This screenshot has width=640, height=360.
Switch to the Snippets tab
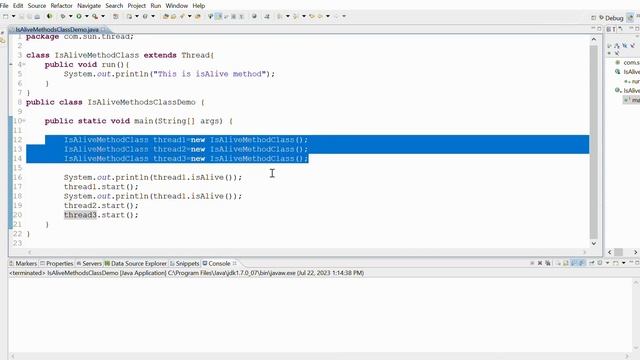pyautogui.click(x=184, y=264)
